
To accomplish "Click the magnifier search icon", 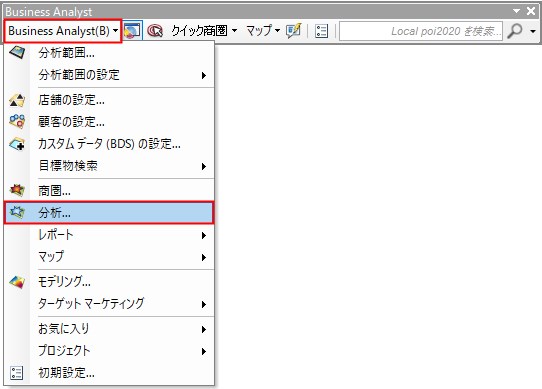I will coord(514,31).
